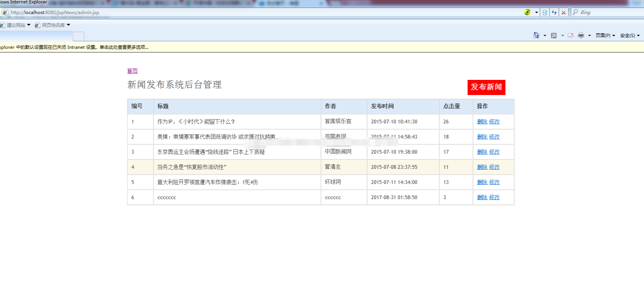Click the Print printer icon

[581, 35]
